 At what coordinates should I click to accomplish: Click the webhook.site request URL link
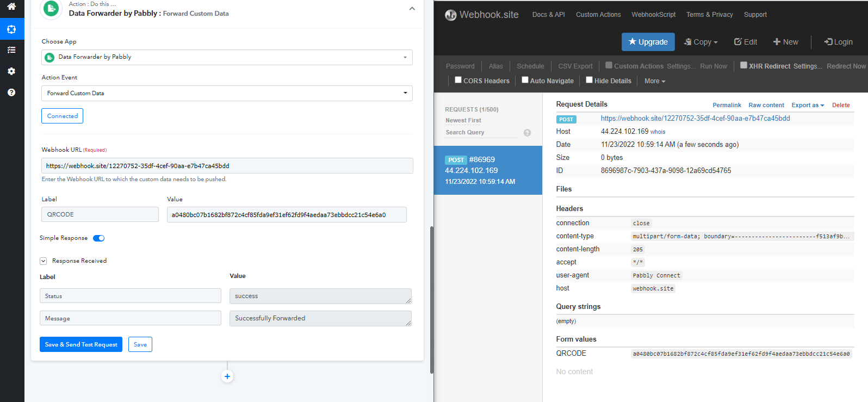click(x=695, y=119)
